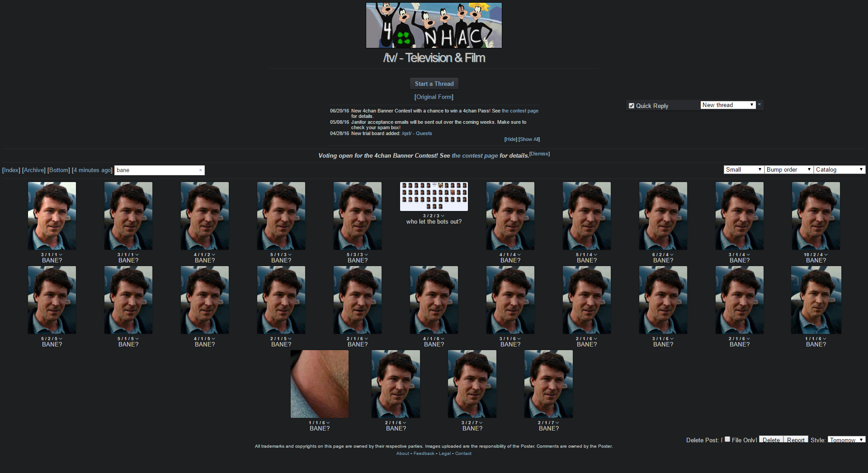The height and width of the screenshot is (473, 868).
Task: Click the /tv/ - Television & Film board title
Action: [434, 58]
